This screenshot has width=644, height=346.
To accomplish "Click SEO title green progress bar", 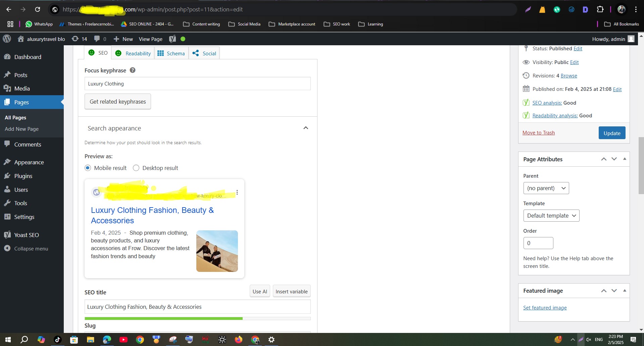I will coord(197,319).
